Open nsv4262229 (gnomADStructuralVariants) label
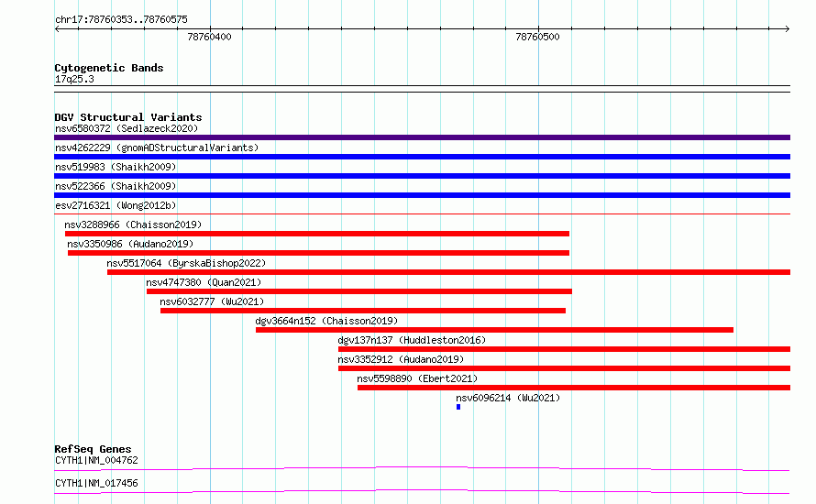 pos(157,148)
